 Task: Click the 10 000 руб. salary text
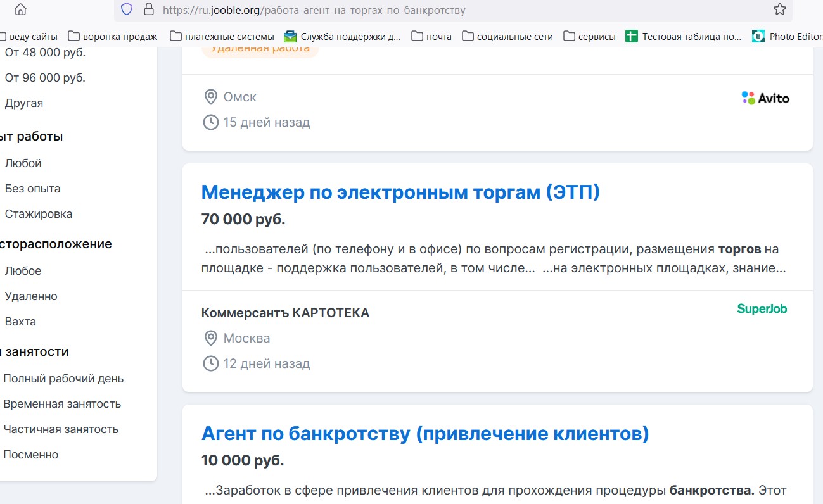click(243, 461)
